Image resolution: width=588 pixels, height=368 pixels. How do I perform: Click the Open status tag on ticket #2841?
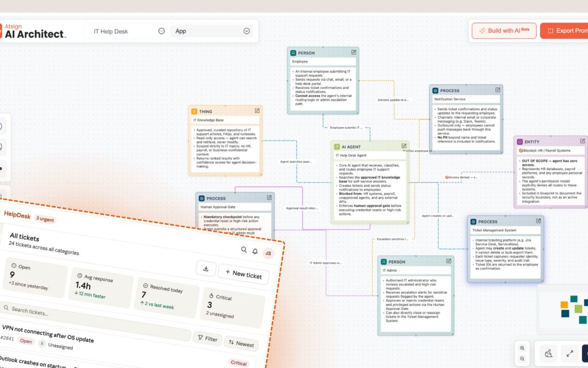[26, 341]
